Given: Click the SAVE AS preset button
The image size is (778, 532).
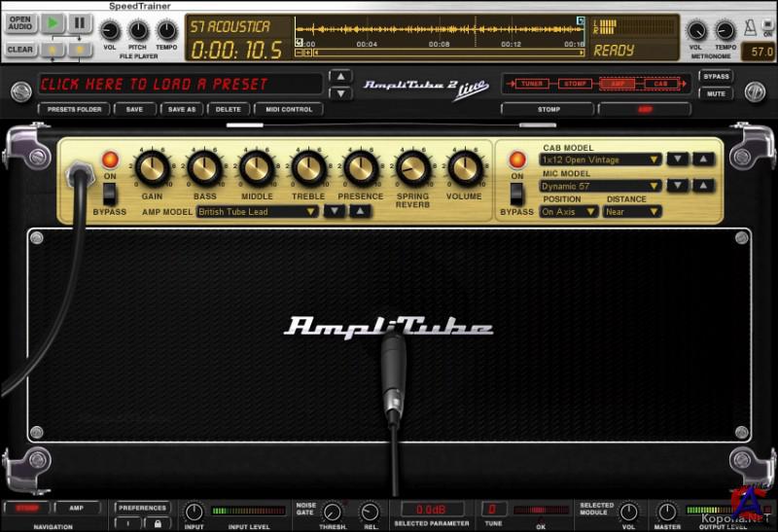Looking at the screenshot, I should click(182, 109).
